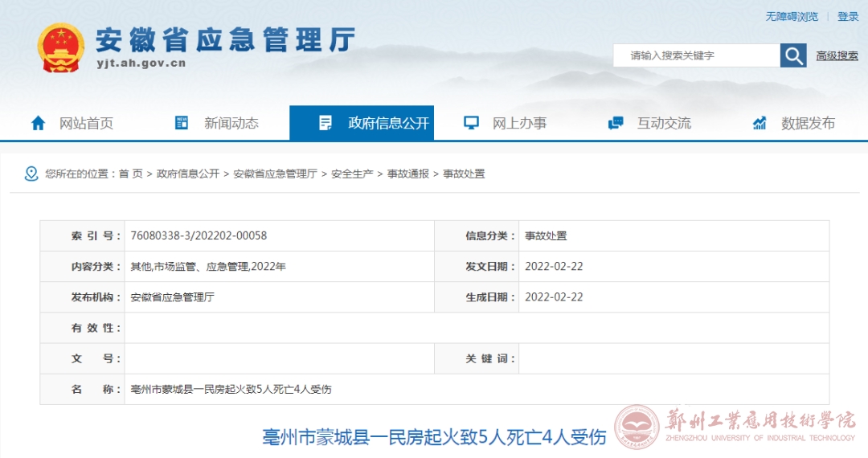868x458 pixels.
Task: Click the chat bubble icon beside 互动交流
Action: 616,123
